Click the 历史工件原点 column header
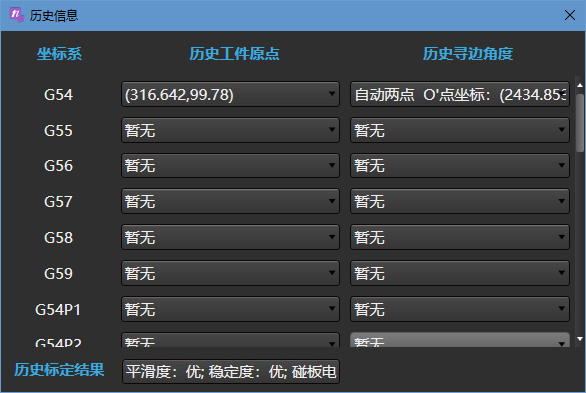The image size is (586, 393). click(x=234, y=54)
